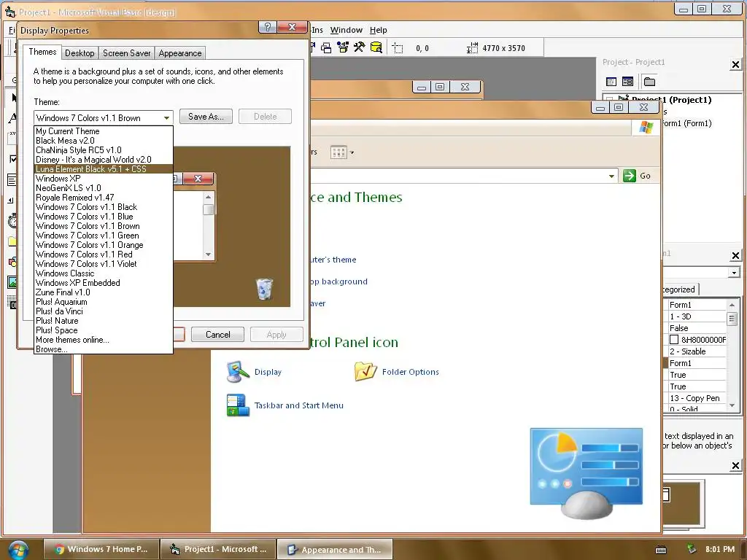Select the CheckBox tool in VB toolbox
This screenshot has height=560, width=747.
click(12, 158)
